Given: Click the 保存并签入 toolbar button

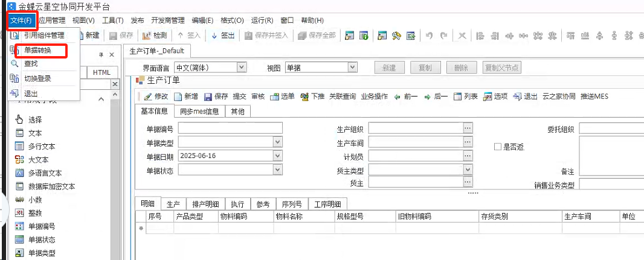Looking at the screenshot, I should (266, 36).
